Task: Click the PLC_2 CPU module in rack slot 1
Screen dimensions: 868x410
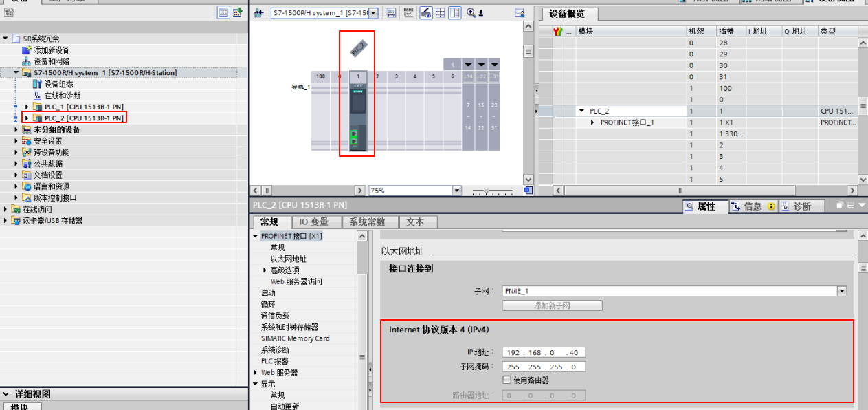Action: pyautogui.click(x=357, y=116)
